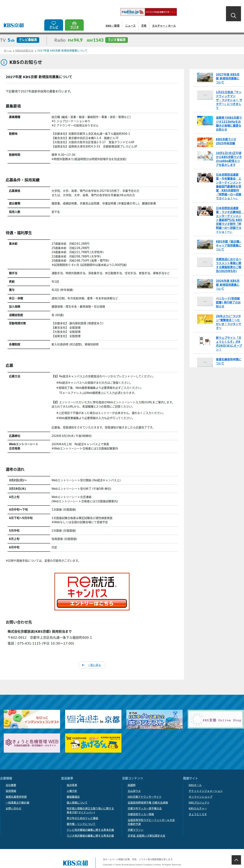244x868 pixels.
Task: Open sidebar link 10月1日(水)正午頃 radiko配信エリア
Action: coord(229,159)
